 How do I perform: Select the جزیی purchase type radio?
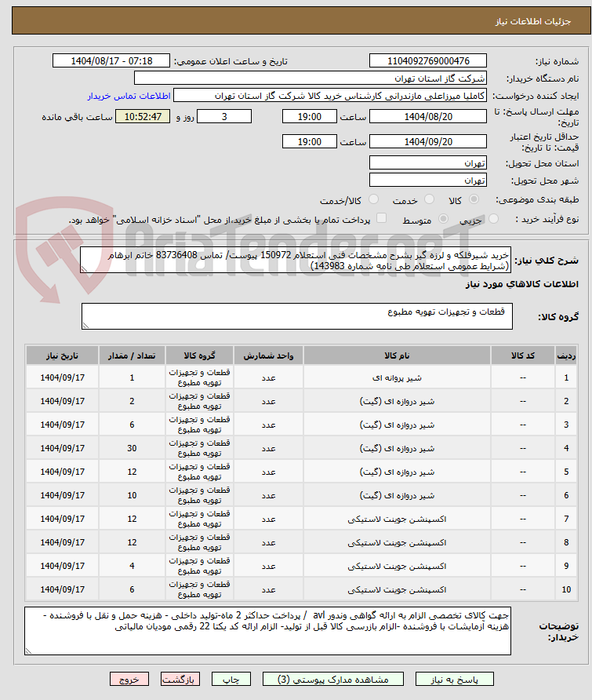coord(493,219)
